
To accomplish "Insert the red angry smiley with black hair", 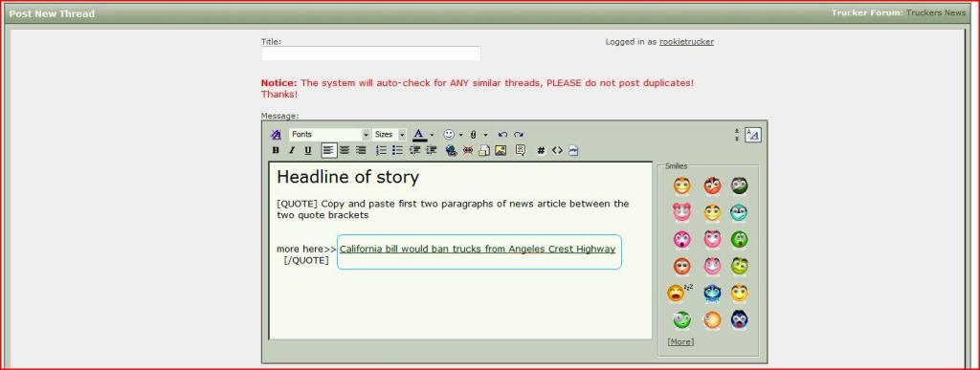I will point(712,185).
